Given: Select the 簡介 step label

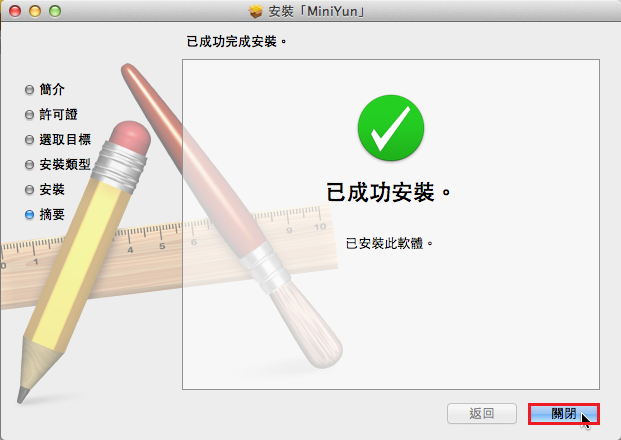Looking at the screenshot, I should click(x=52, y=89).
